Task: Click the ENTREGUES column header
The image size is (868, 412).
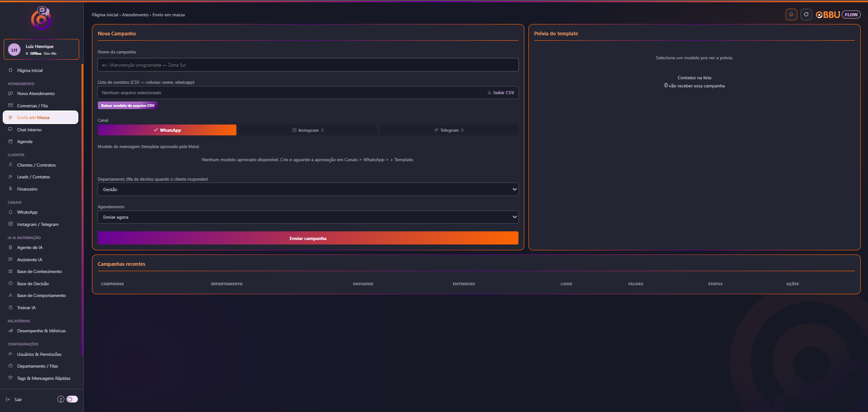Action: pyautogui.click(x=464, y=284)
